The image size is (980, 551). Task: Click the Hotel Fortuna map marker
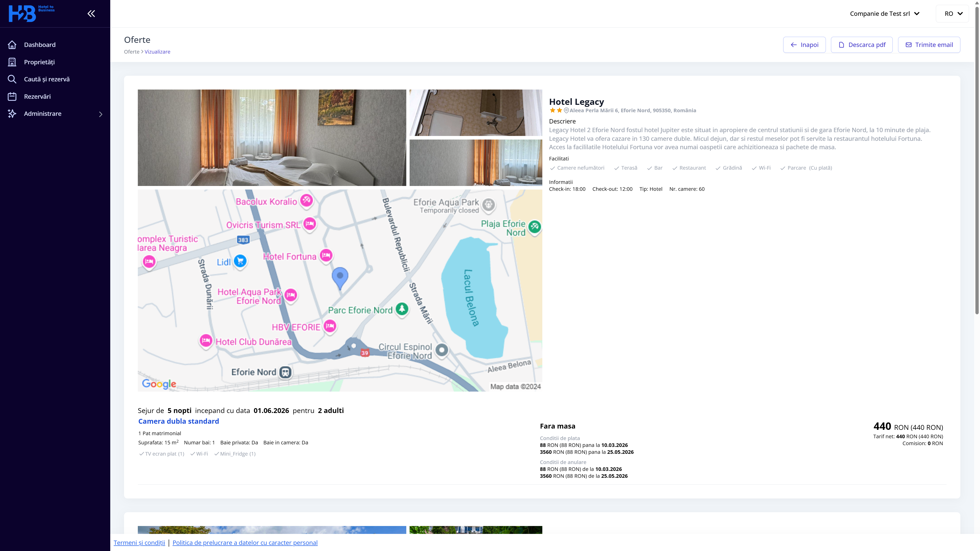click(326, 256)
